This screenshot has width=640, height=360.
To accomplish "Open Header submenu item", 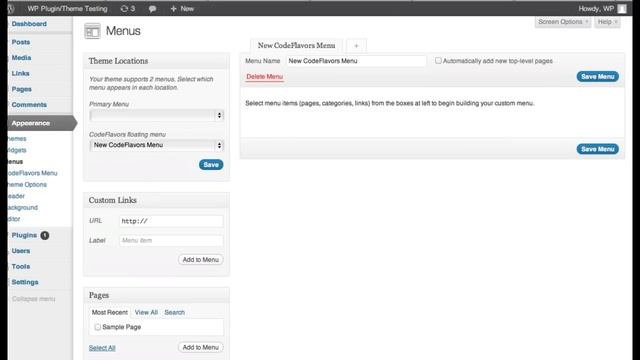I will (16, 196).
